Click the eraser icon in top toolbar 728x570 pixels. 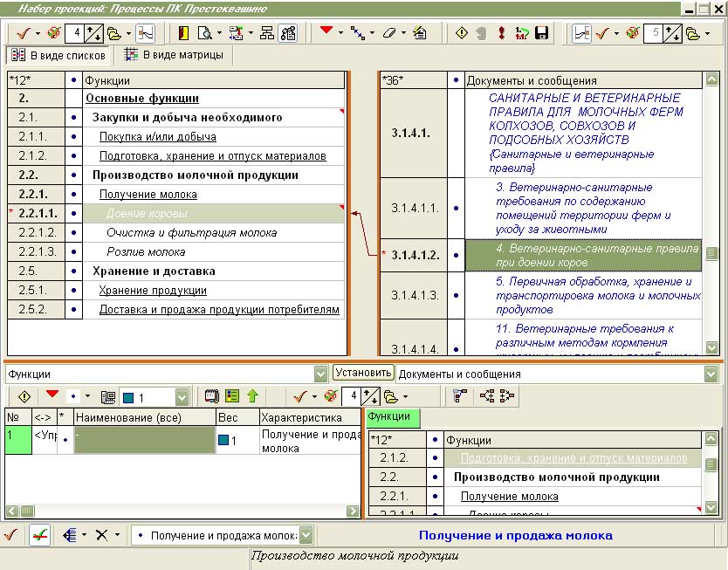[389, 34]
